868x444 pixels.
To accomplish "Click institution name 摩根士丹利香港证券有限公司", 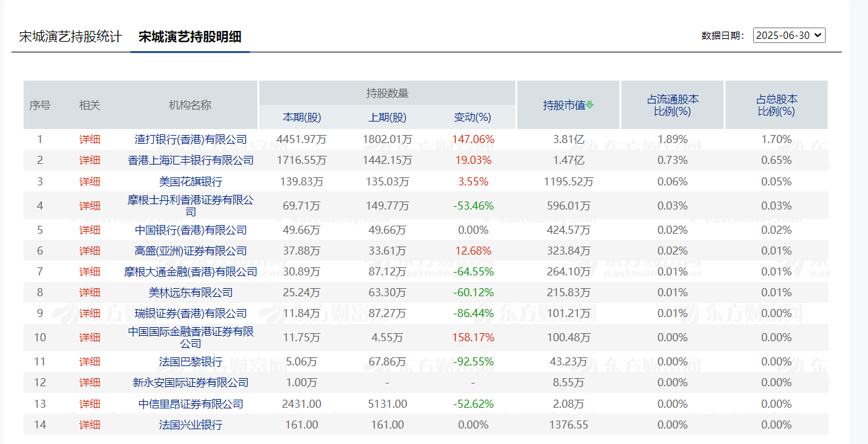I will pyautogui.click(x=191, y=206).
